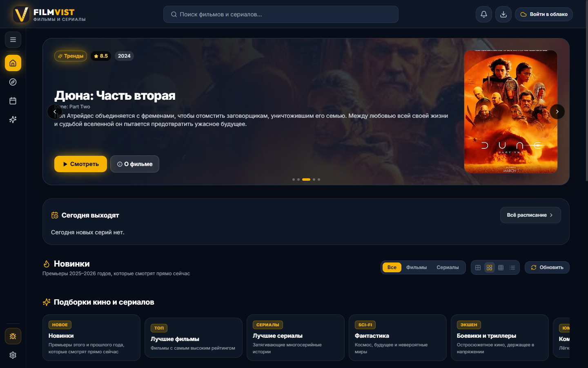This screenshot has height=368, width=588.
Task: Click Смотреть play button
Action: 80,164
